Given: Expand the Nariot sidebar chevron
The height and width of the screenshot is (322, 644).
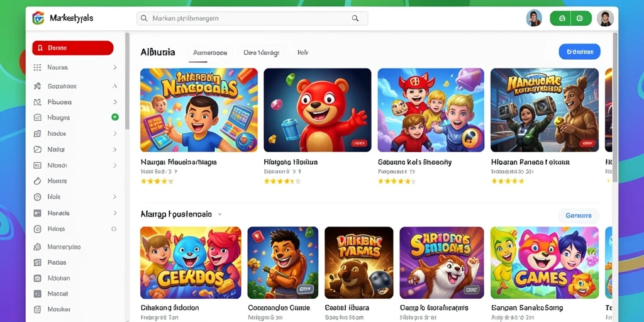Looking at the screenshot, I should coord(114,150).
